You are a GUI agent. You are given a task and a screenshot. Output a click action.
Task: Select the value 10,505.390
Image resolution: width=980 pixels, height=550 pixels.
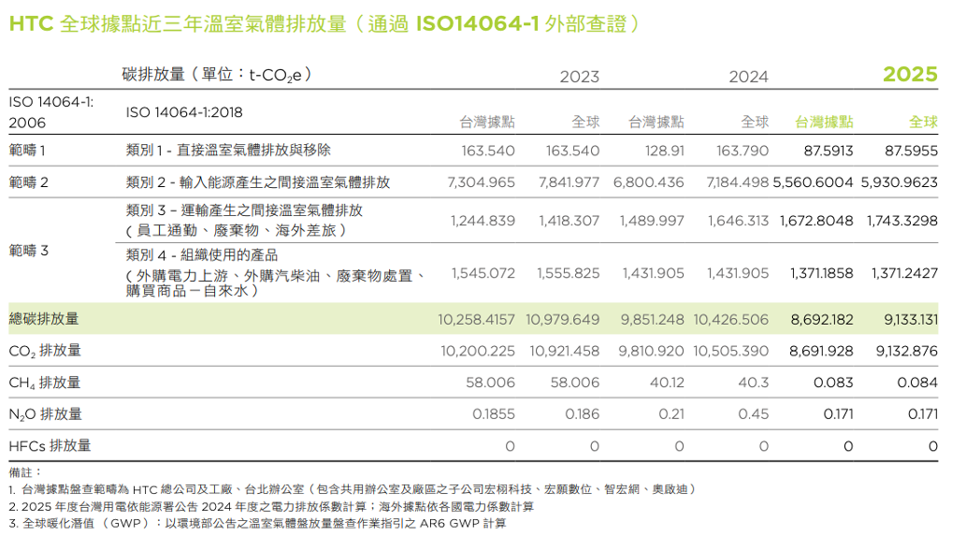(x=730, y=352)
